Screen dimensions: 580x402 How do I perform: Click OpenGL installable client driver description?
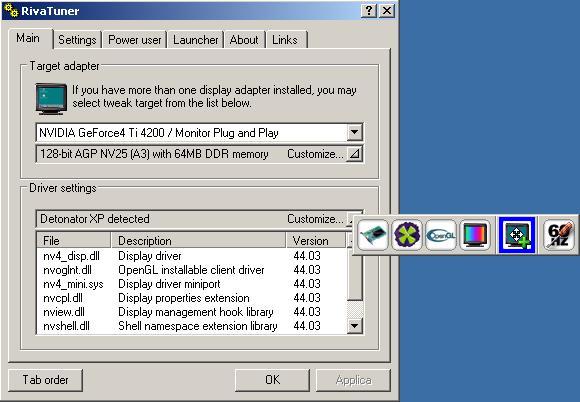pos(191,270)
